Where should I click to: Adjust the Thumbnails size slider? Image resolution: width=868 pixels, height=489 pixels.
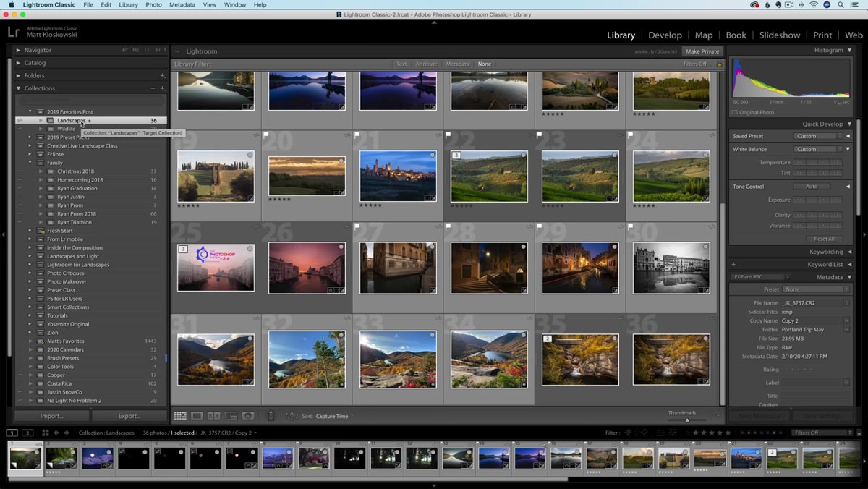[x=686, y=420]
